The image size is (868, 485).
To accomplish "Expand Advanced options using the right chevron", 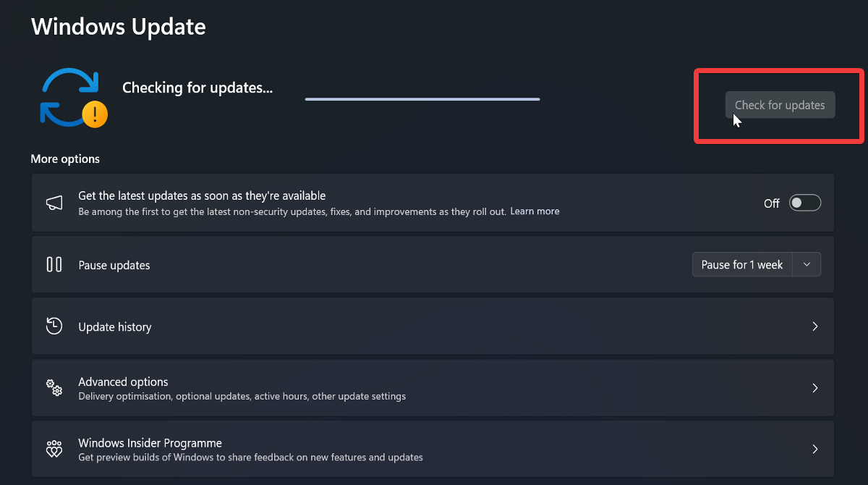I will (x=815, y=388).
